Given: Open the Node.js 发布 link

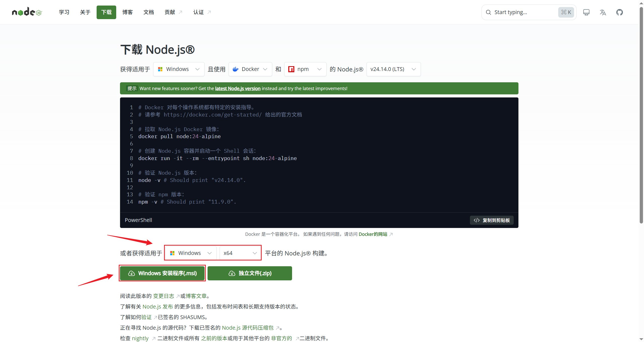Looking at the screenshot, I should pos(158,307).
